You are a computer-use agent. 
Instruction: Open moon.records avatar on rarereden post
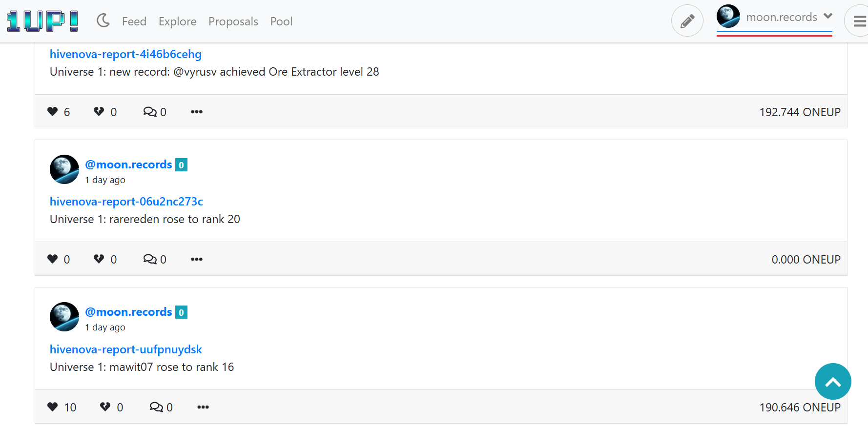(x=64, y=169)
